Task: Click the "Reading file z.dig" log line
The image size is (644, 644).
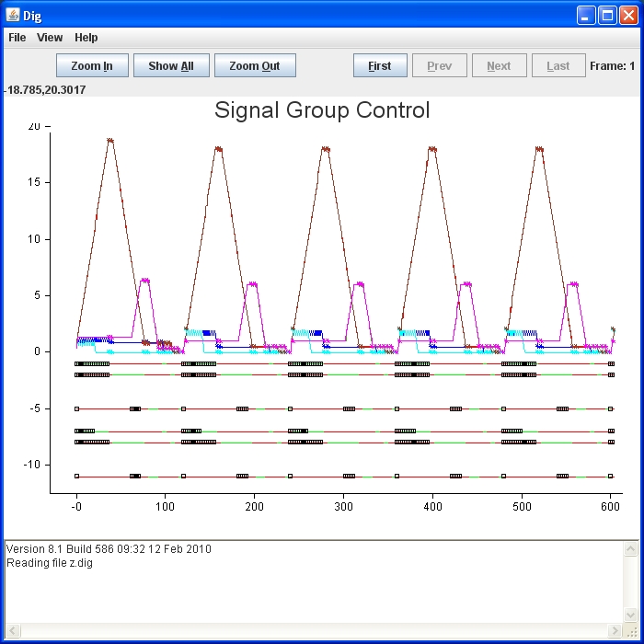Action: pos(50,563)
